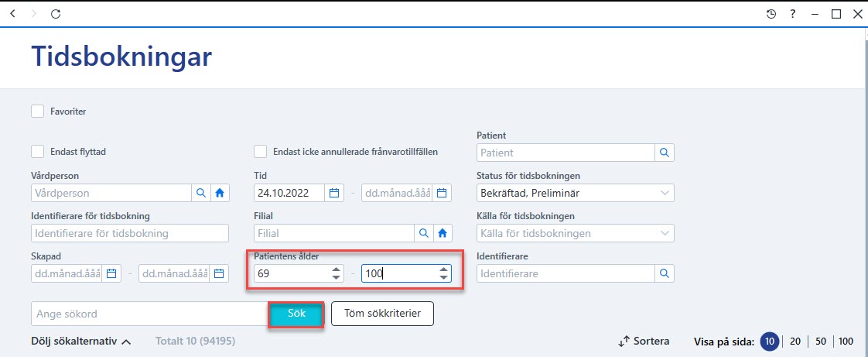Click the Skapad start date field
The width and height of the screenshot is (868, 357).
pos(67,273)
